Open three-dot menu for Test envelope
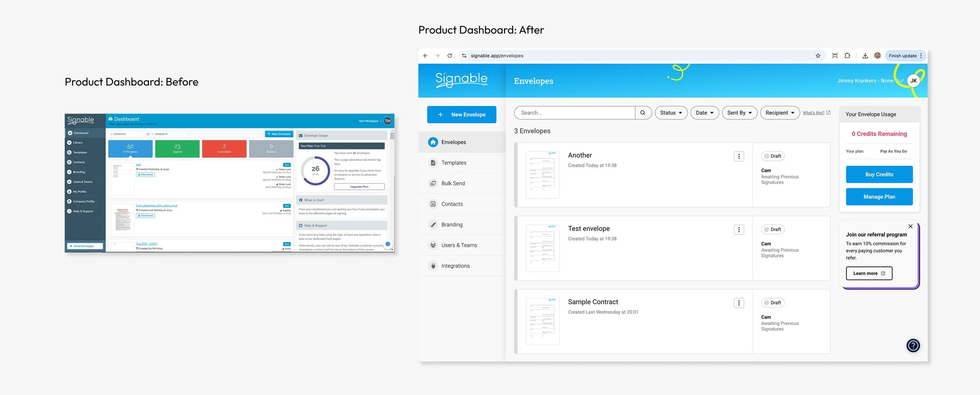 coord(739,230)
